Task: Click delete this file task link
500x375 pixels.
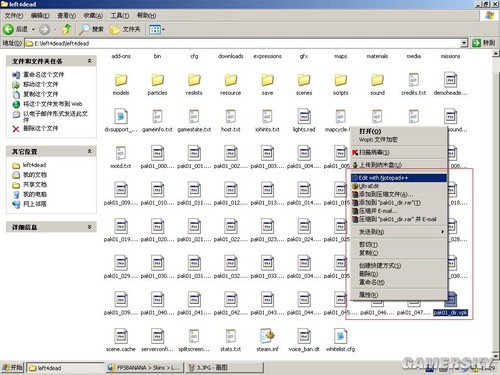Action: point(41,128)
